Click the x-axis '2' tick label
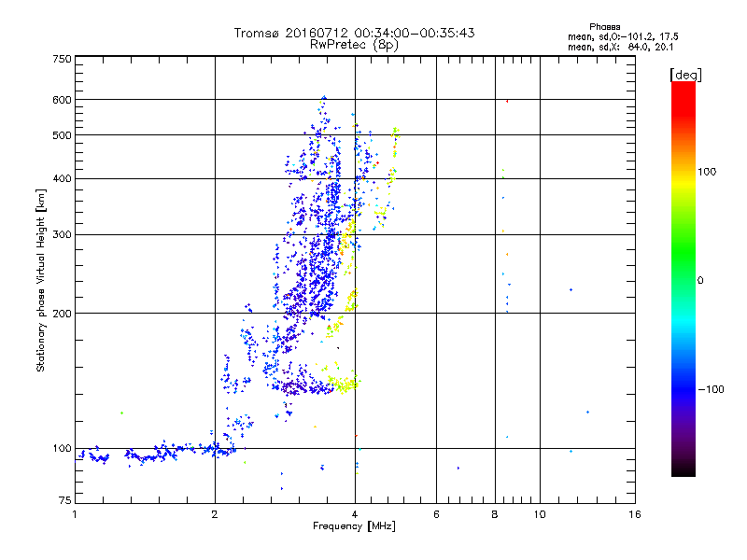The image size is (747, 560). [215, 514]
